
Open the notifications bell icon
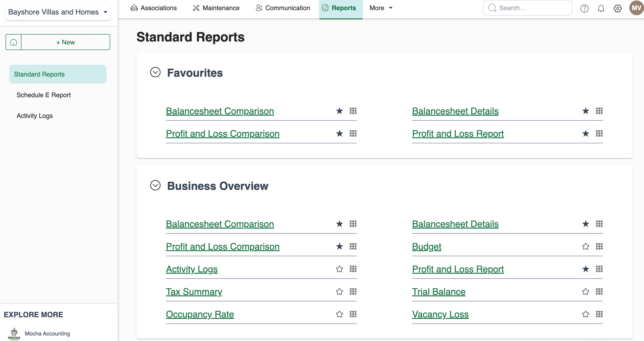601,8
